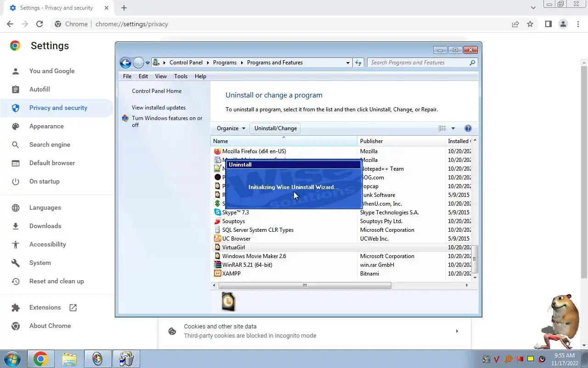Expand Cookies and other site data row
588x368 pixels.
pos(315,331)
